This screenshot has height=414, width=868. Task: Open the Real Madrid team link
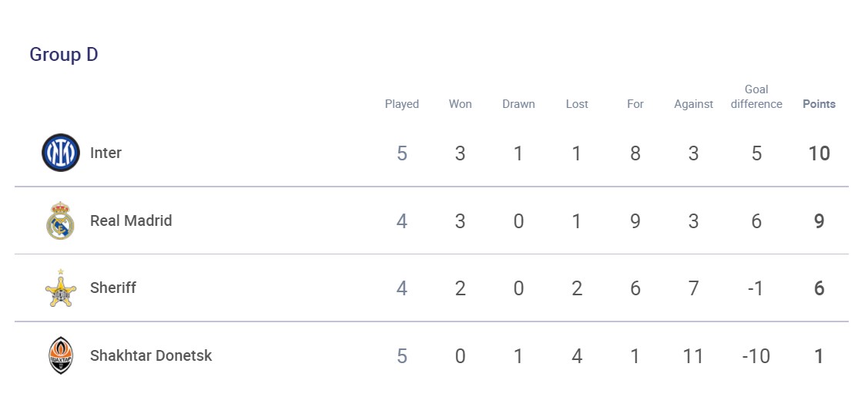coord(131,220)
